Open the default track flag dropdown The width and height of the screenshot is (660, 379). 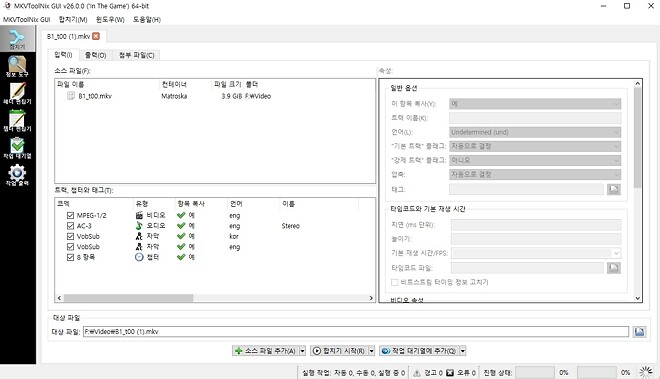[535, 146]
